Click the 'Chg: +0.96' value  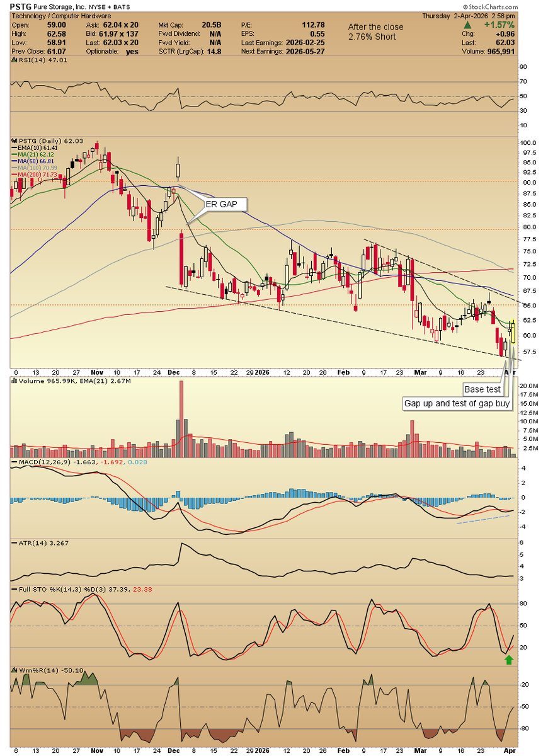pyautogui.click(x=489, y=33)
